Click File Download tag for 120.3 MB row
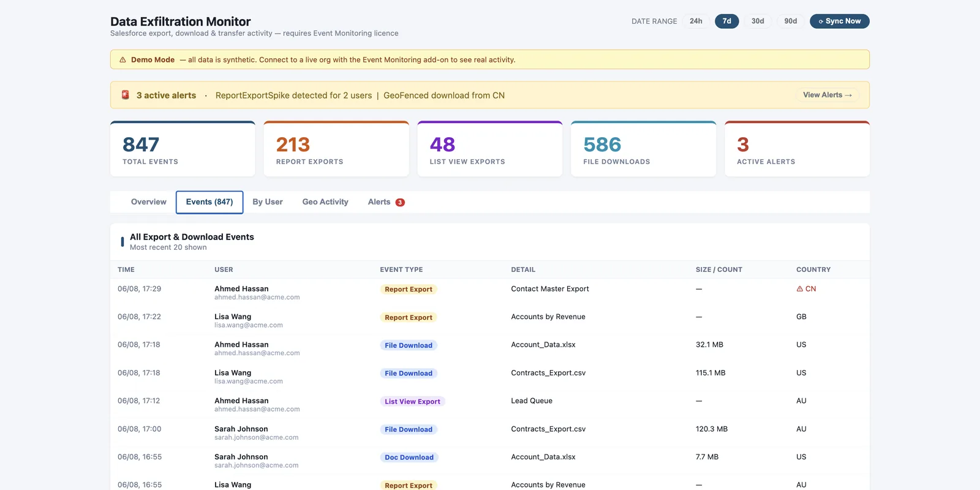Viewport: 980px width, 490px height. (x=409, y=430)
